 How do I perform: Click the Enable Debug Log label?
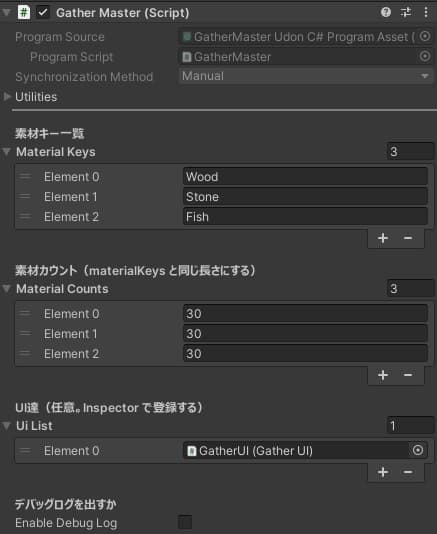(x=66, y=523)
